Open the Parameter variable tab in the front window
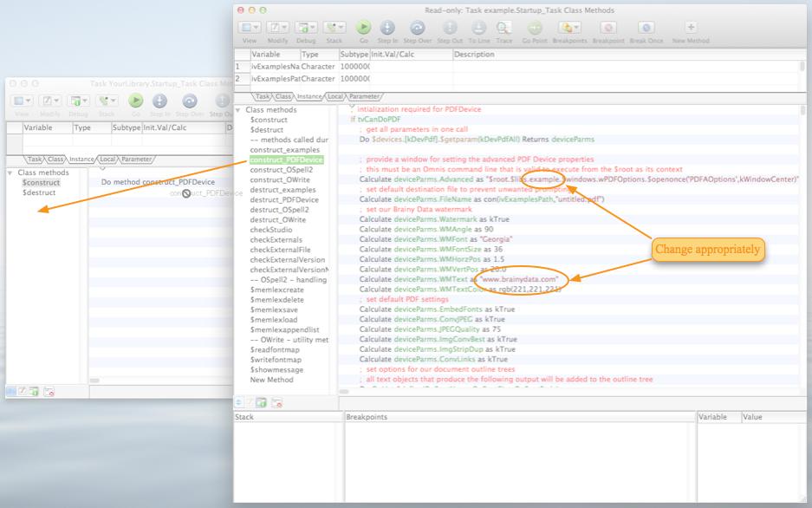Image resolution: width=812 pixels, height=508 pixels. pyautogui.click(x=364, y=96)
